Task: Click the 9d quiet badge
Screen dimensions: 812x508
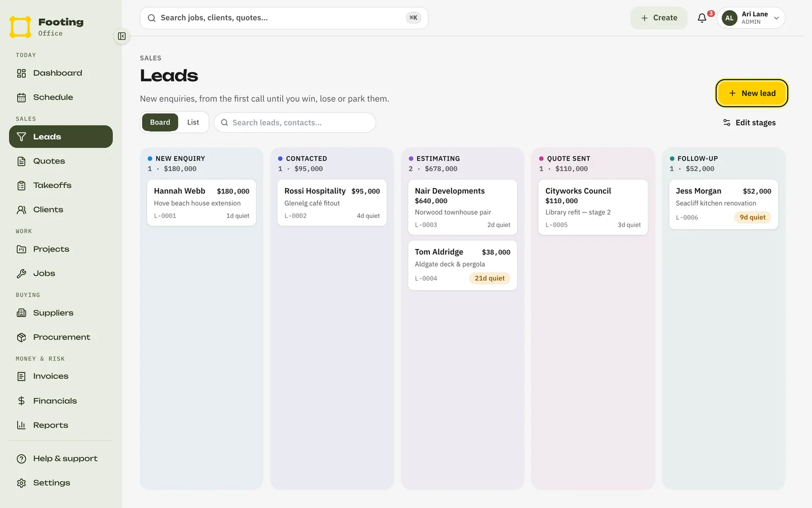Action: [753, 217]
